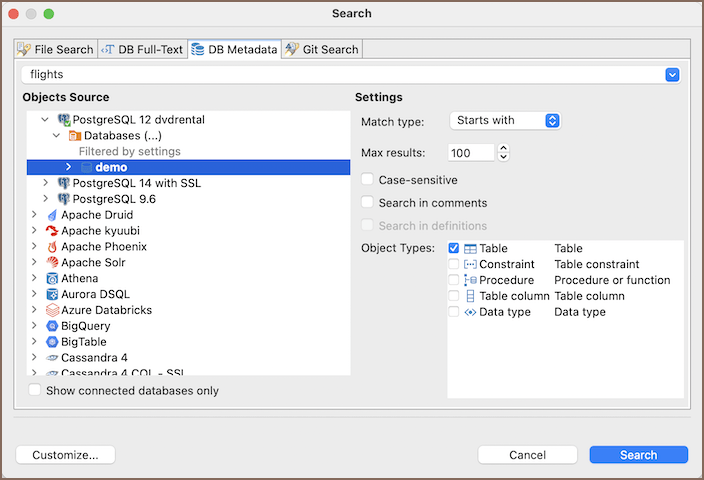Click the Procedure object type icon
The height and width of the screenshot is (480, 704).
click(470, 280)
